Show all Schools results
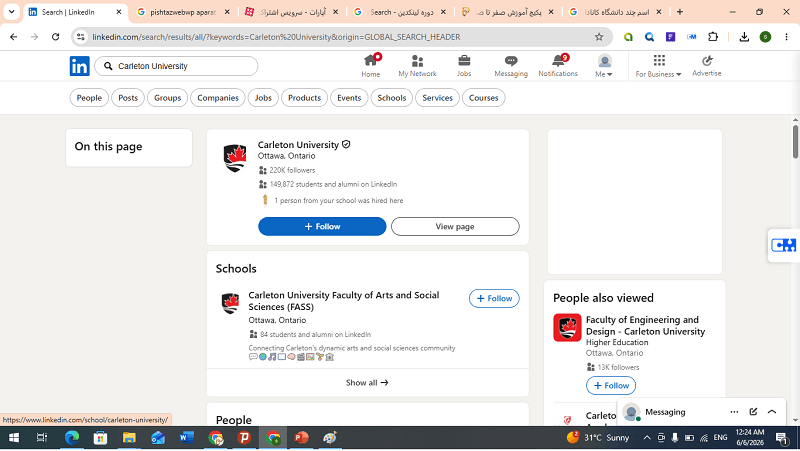Viewport: 800px width, 451px height. 367,383
